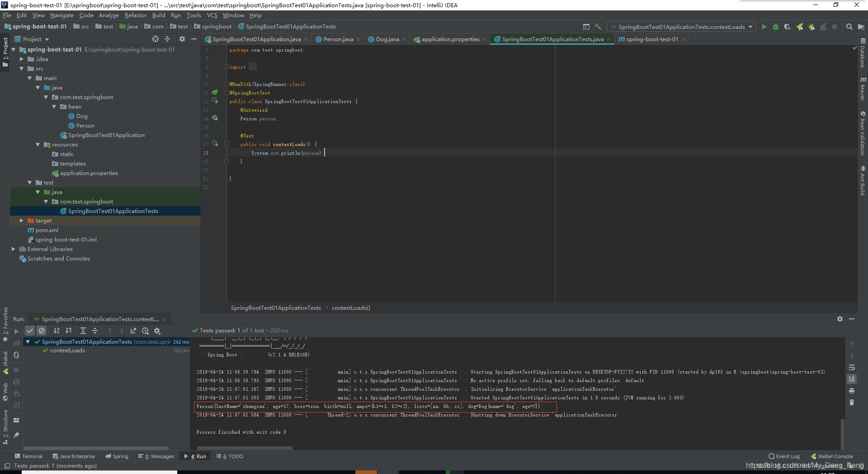Unfold the import section in the editor
Viewport: 868px width, 474px height.
(226, 67)
